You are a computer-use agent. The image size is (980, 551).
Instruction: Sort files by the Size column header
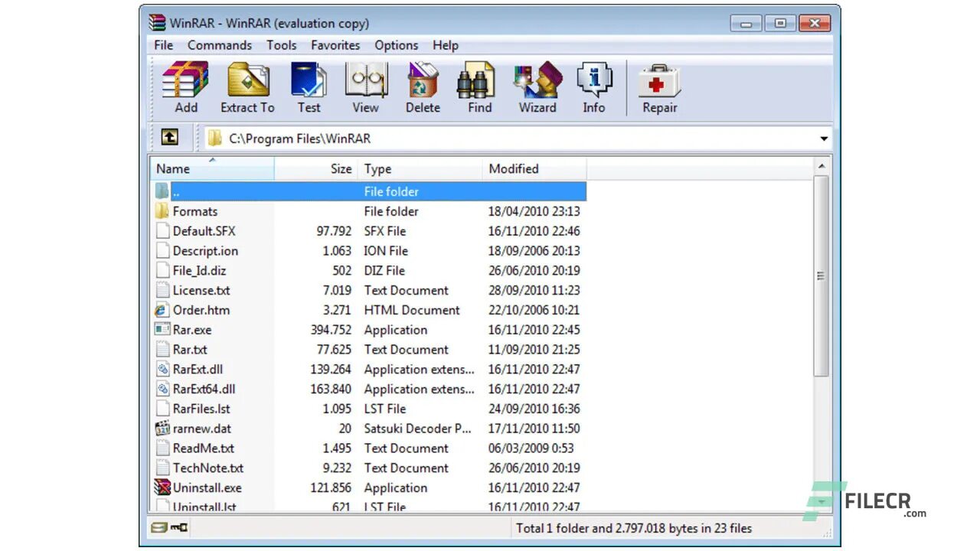[x=317, y=169]
